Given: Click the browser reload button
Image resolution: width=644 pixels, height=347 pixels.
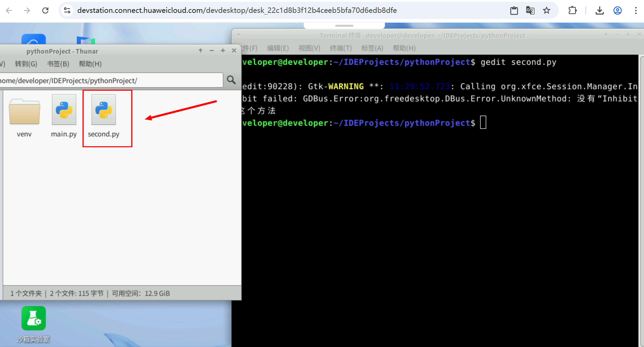Looking at the screenshot, I should [45, 10].
